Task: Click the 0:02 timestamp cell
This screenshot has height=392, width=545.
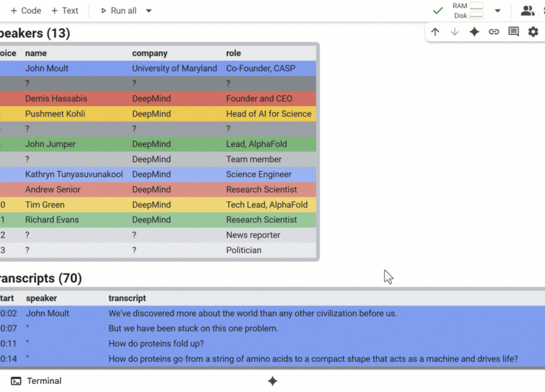Action: point(8,314)
